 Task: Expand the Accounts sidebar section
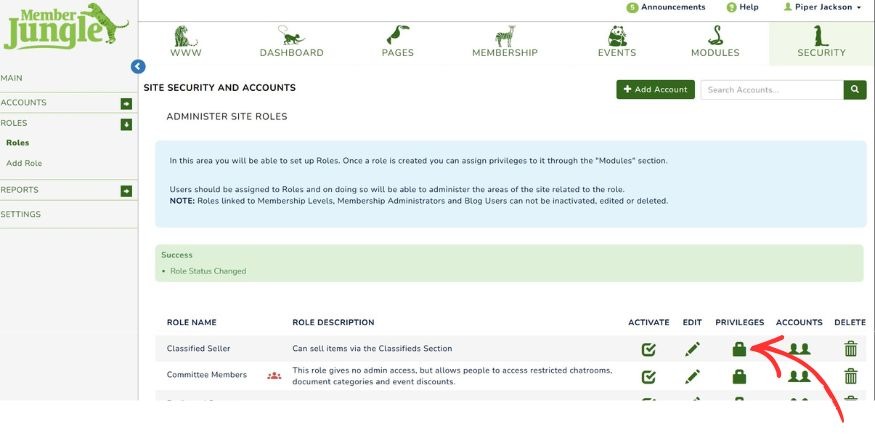126,103
